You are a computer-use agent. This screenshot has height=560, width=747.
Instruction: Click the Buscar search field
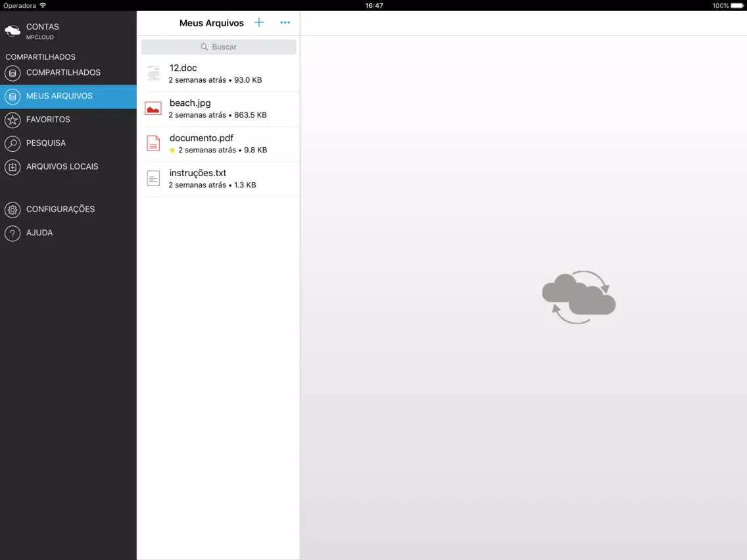pyautogui.click(x=219, y=47)
